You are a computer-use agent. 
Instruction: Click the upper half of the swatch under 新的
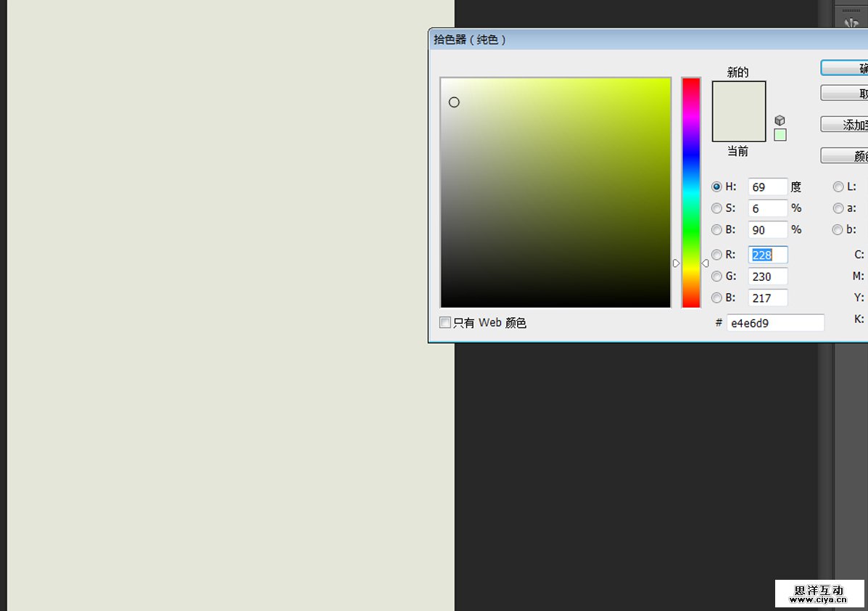pos(738,97)
